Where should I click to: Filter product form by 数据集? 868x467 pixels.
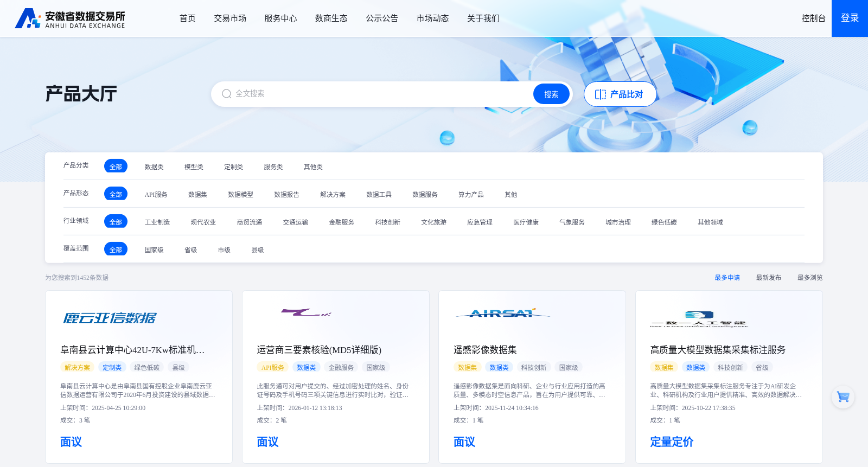pos(197,194)
